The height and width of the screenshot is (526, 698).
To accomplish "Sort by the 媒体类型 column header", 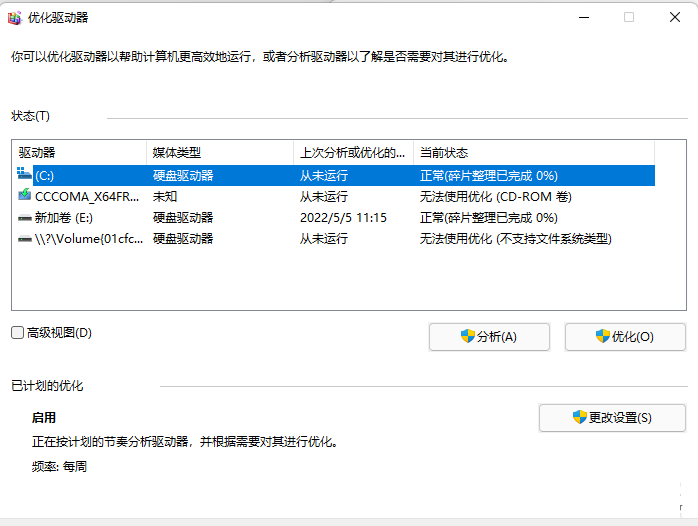I will pos(220,153).
